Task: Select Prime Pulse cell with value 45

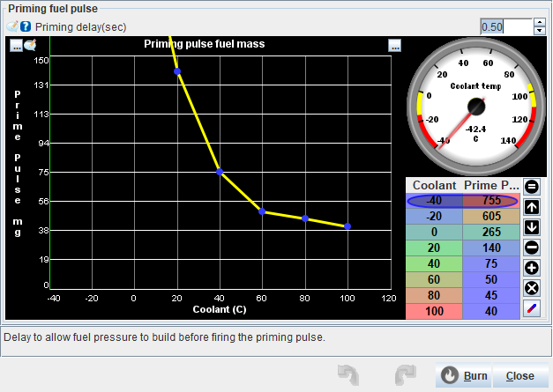Action: click(x=491, y=295)
